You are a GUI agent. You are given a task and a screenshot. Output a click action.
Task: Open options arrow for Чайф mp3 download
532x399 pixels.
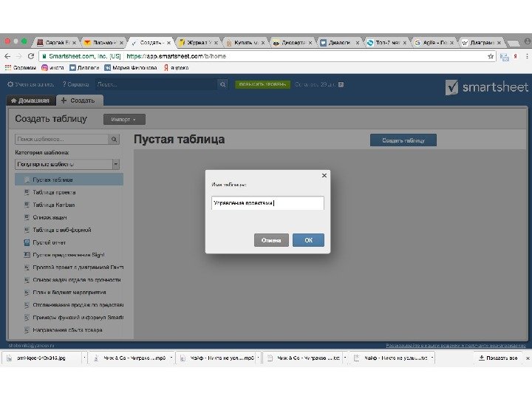tap(258, 358)
